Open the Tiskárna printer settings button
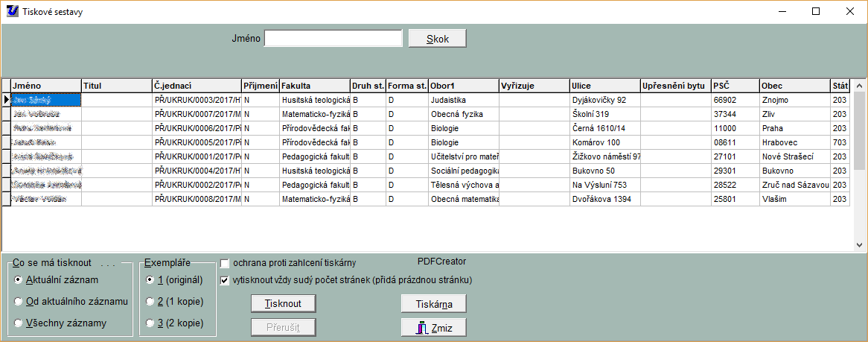This screenshot has height=342, width=868. click(433, 303)
